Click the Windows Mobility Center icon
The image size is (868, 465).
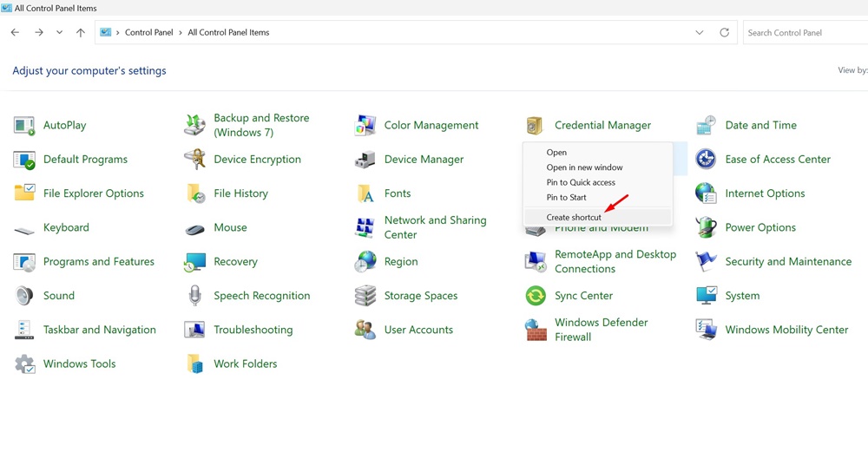coord(707,330)
